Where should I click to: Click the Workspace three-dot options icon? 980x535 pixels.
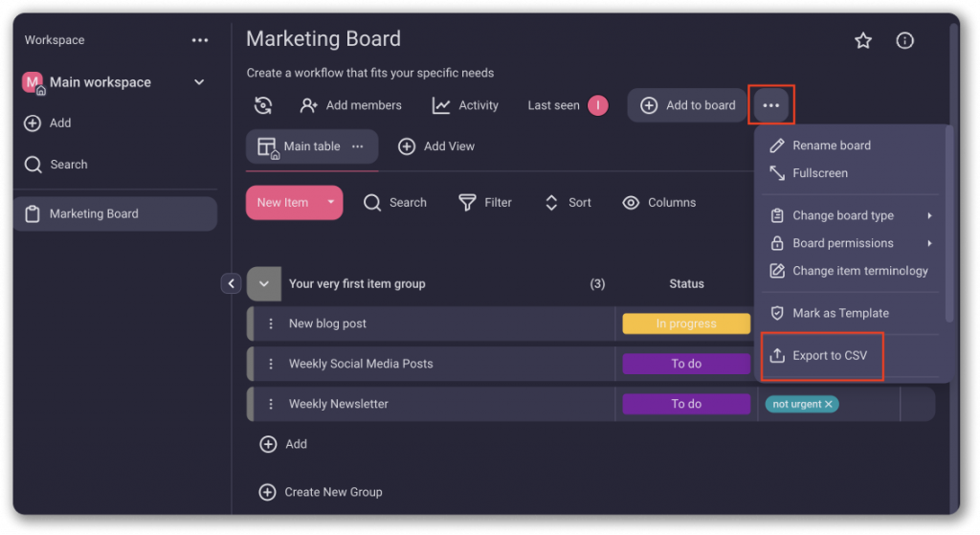(199, 40)
